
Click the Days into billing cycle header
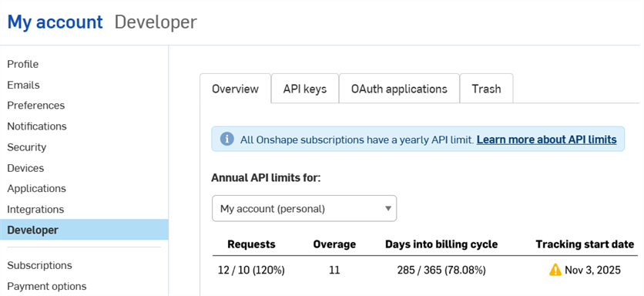click(x=441, y=244)
